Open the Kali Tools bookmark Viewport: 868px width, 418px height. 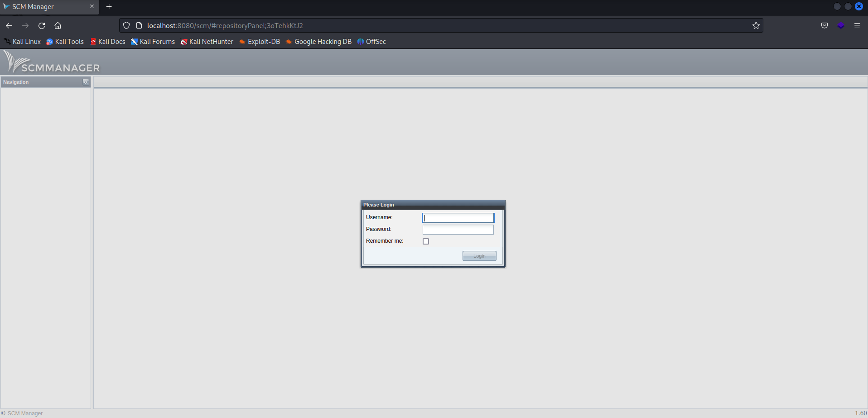click(x=69, y=42)
